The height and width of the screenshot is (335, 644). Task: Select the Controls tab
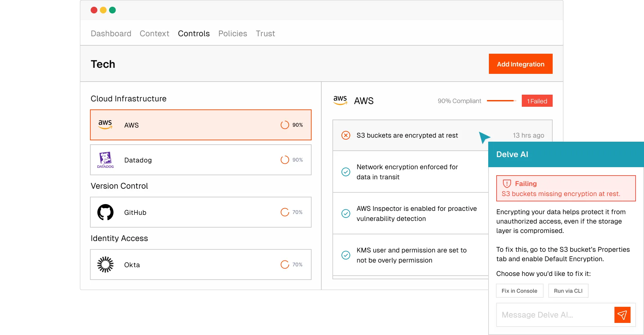click(x=194, y=34)
